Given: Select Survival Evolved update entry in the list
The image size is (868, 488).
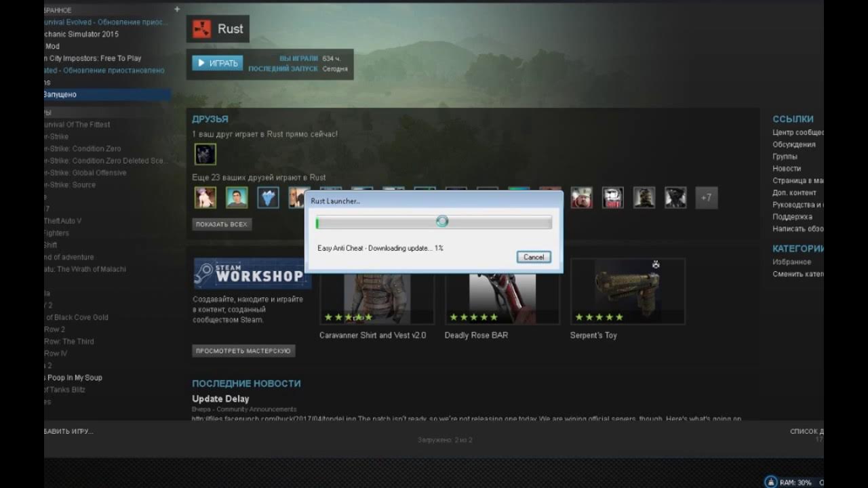Looking at the screenshot, I should point(107,22).
